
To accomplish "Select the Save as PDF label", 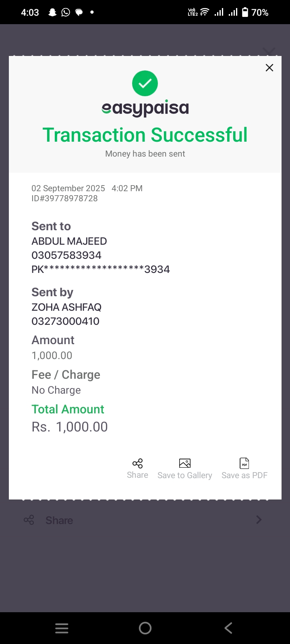I will pyautogui.click(x=244, y=475).
